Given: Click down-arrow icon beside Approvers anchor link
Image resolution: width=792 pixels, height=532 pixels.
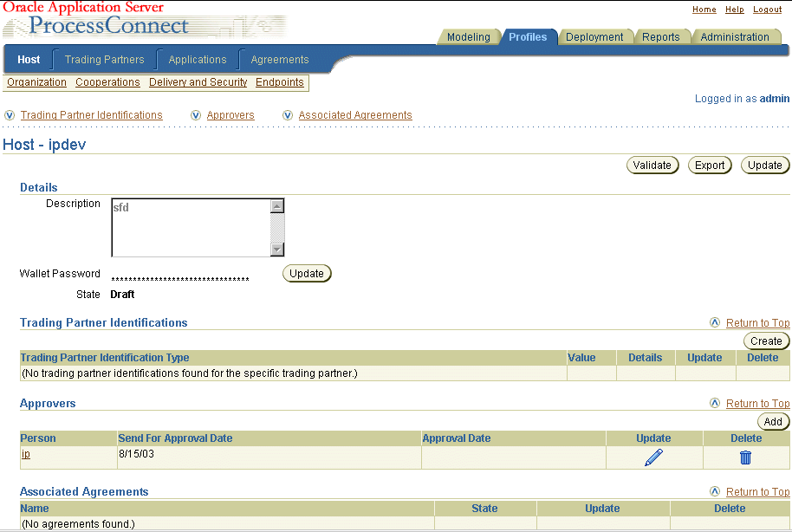Looking at the screenshot, I should coord(196,115).
